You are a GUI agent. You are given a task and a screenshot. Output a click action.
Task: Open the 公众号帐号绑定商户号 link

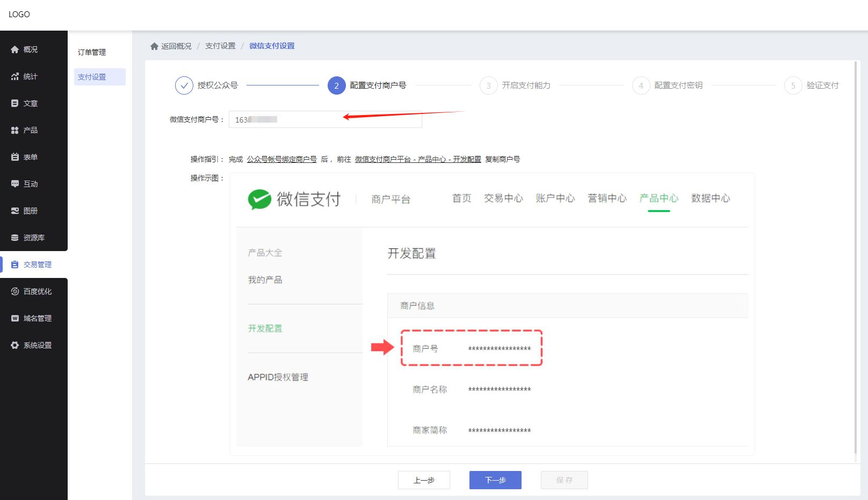pyautogui.click(x=281, y=159)
